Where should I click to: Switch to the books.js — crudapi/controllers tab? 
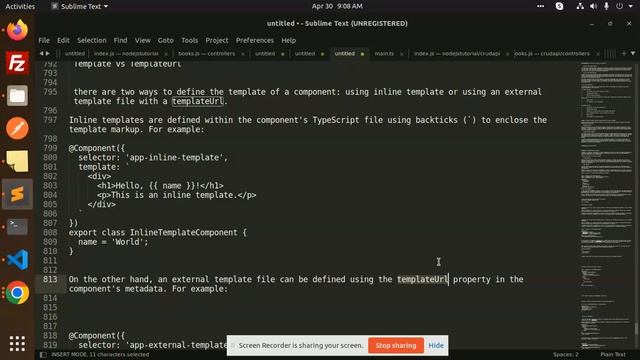point(552,53)
